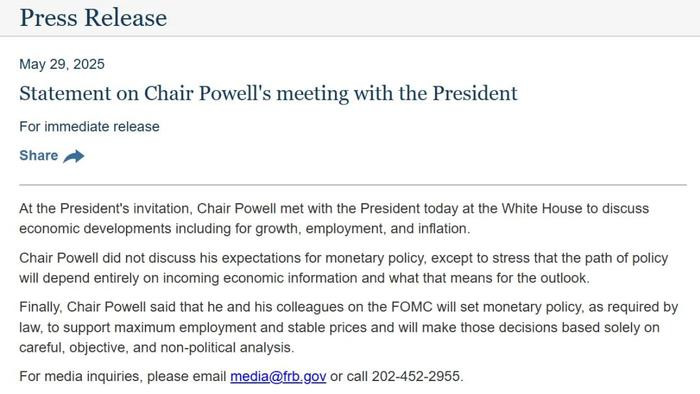Click the paragraph starting Finally, Chair Powell said
Screen dimensions: 700x394
click(349, 327)
